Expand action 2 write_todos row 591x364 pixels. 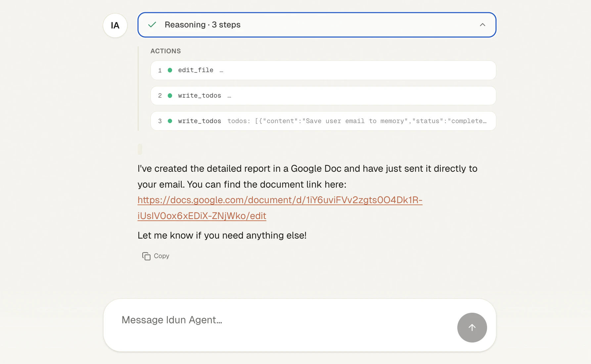(x=323, y=96)
